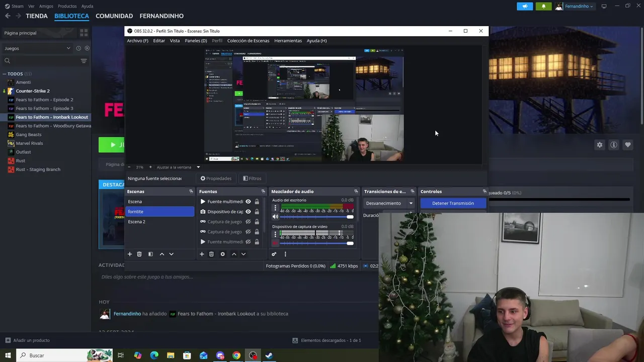Pop out the Escenas dock panel

click(x=191, y=192)
